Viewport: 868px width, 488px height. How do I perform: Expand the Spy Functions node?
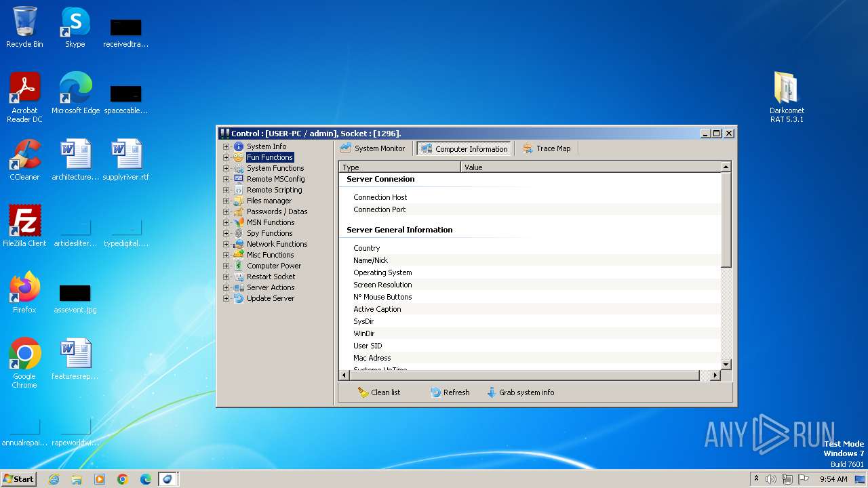(226, 233)
